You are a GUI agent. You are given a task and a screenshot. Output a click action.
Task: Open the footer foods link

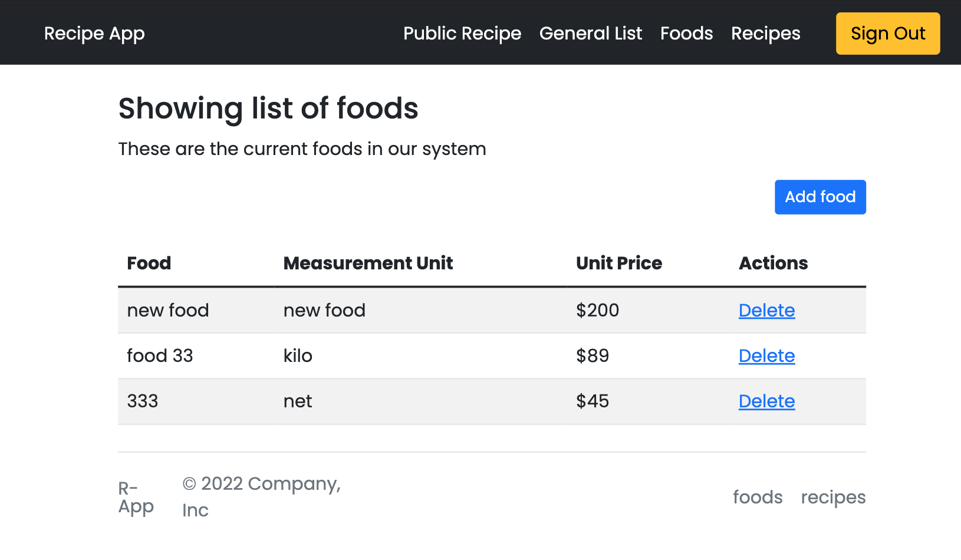click(x=758, y=498)
